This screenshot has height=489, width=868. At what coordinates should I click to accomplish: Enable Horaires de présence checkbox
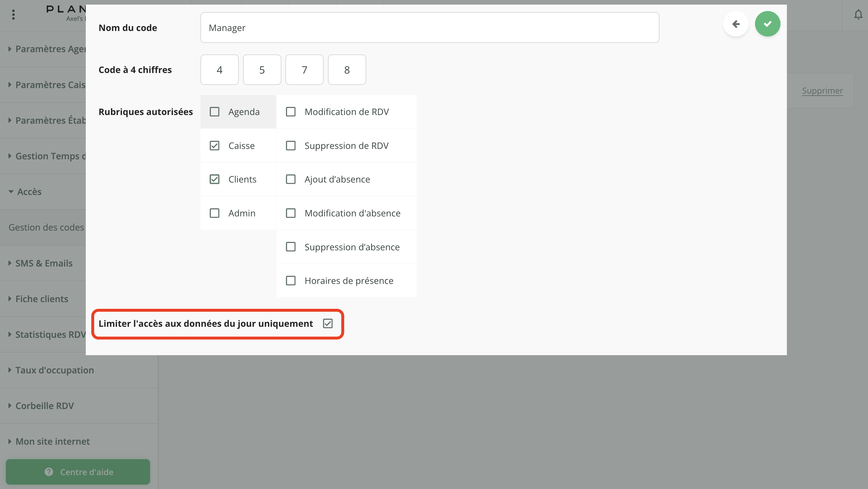(291, 281)
